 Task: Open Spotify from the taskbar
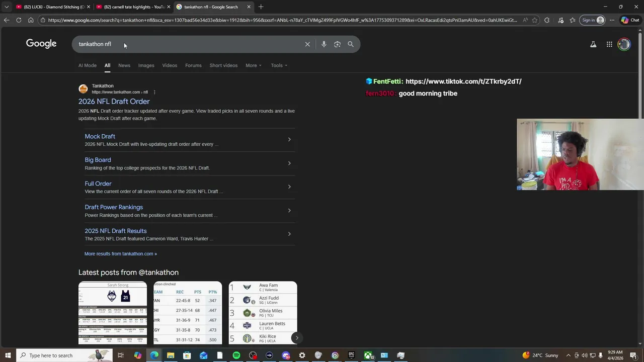tap(236, 355)
